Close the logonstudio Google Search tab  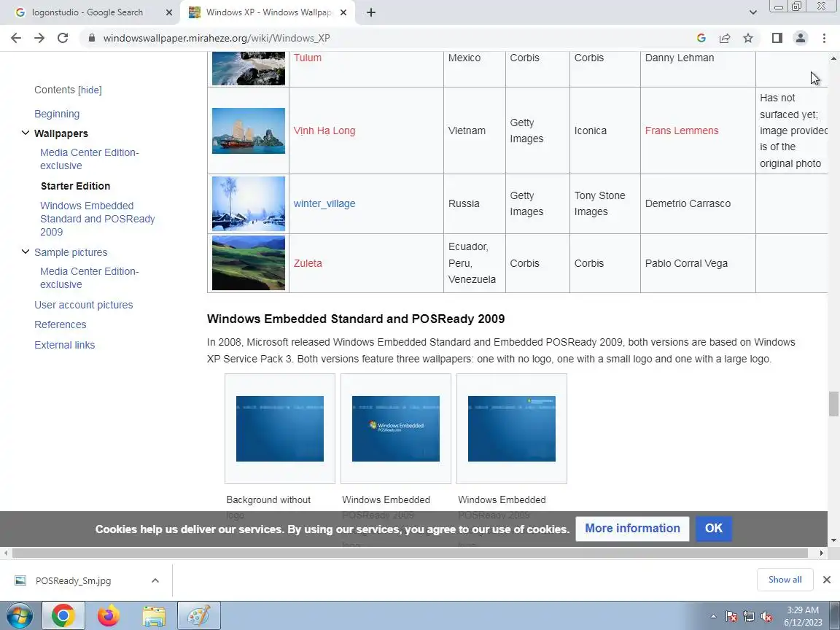point(168,12)
